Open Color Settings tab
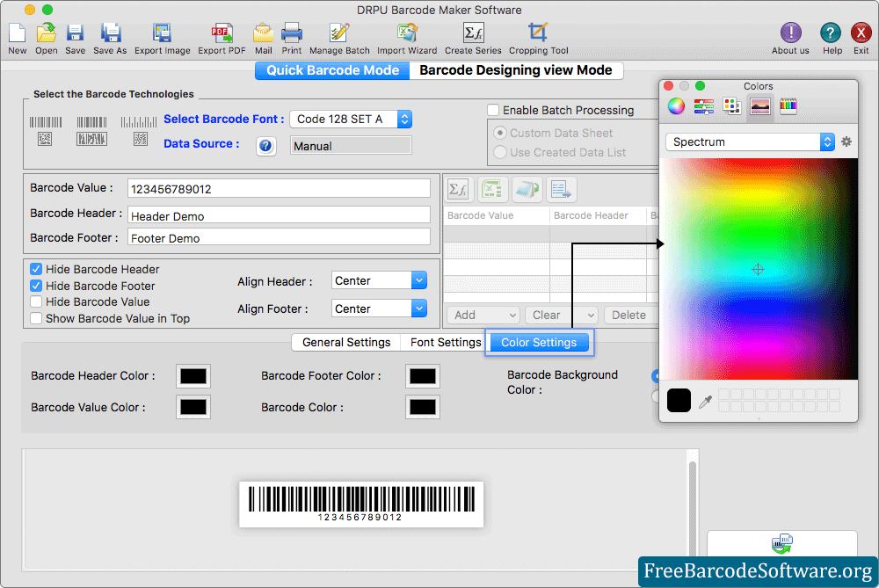 [539, 343]
